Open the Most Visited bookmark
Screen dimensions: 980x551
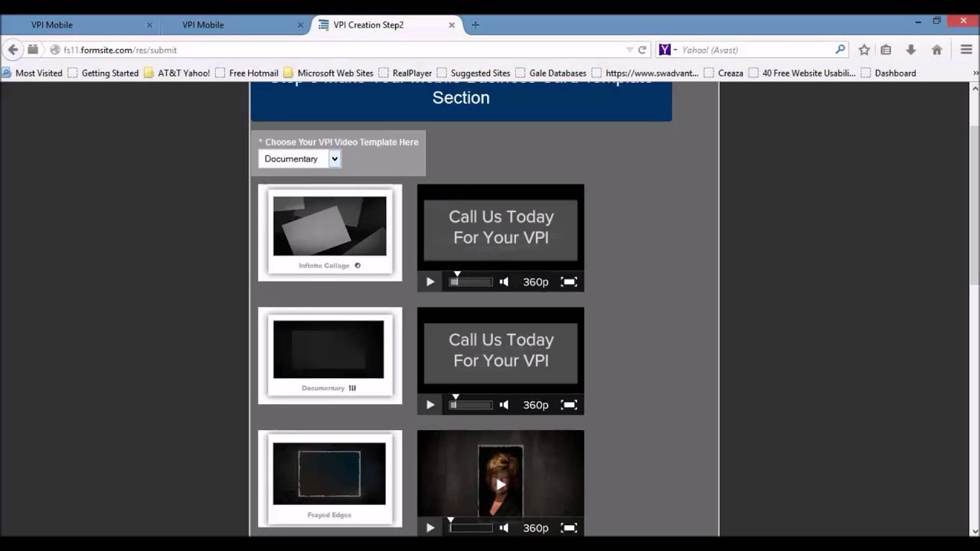(32, 73)
